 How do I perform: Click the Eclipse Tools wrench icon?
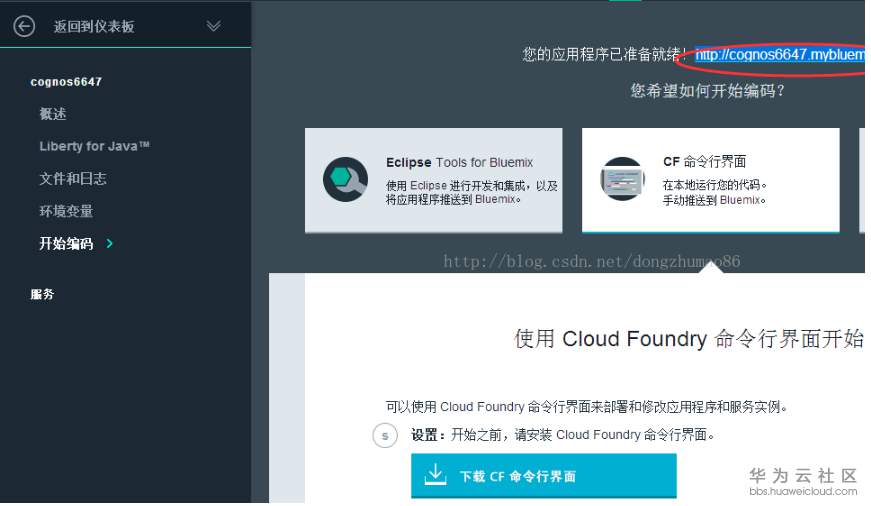coord(345,179)
